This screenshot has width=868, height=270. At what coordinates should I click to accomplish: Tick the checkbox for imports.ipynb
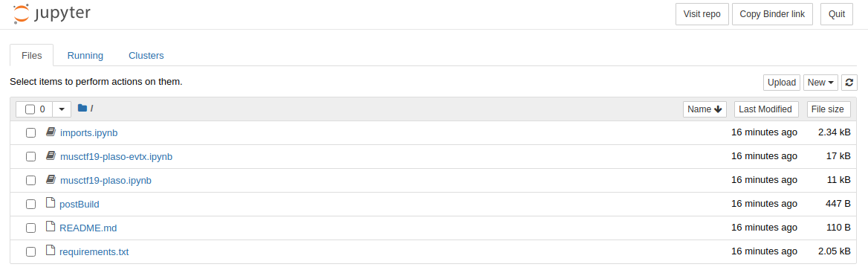(x=31, y=133)
